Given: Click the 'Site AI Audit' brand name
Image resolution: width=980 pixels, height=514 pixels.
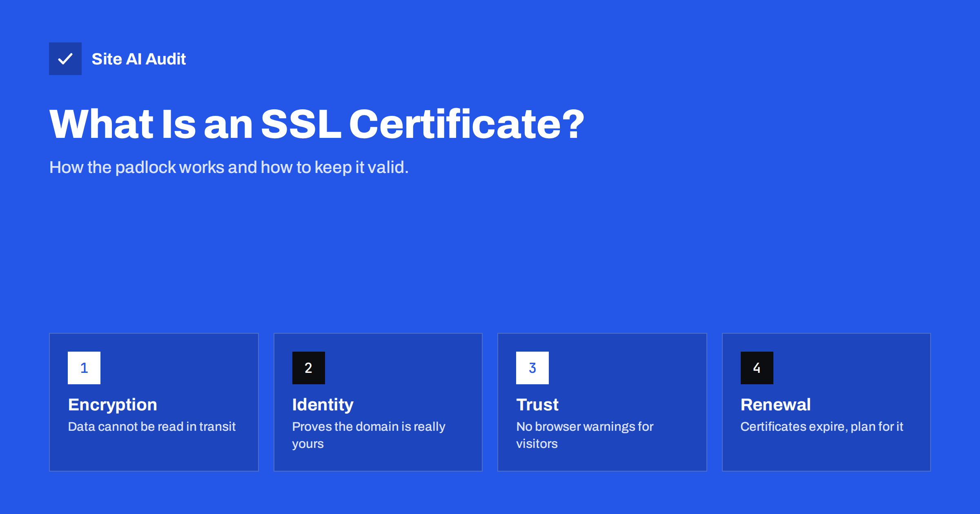Looking at the screenshot, I should point(139,59).
